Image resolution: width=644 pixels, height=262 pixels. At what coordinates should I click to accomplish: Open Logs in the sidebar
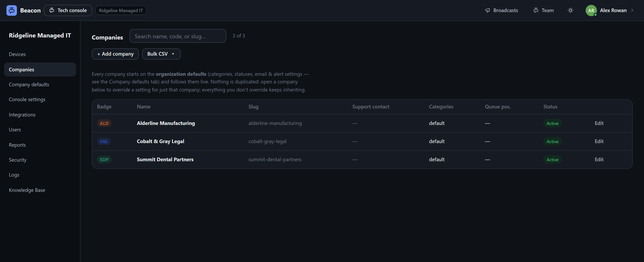40,175
